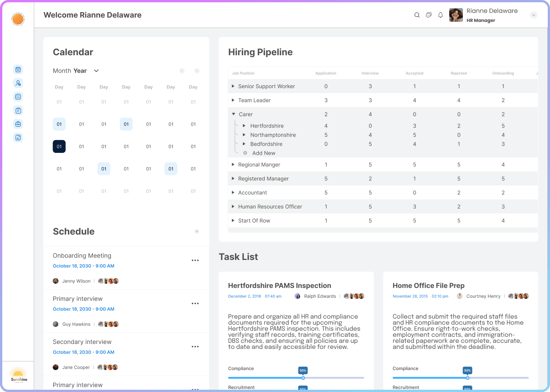Open options menu for Onboarding Meeting
The height and width of the screenshot is (392, 550).
point(195,260)
